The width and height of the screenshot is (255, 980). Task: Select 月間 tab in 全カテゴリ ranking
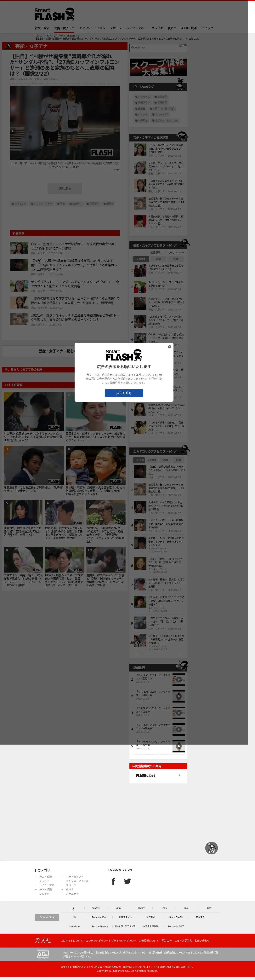(x=179, y=460)
